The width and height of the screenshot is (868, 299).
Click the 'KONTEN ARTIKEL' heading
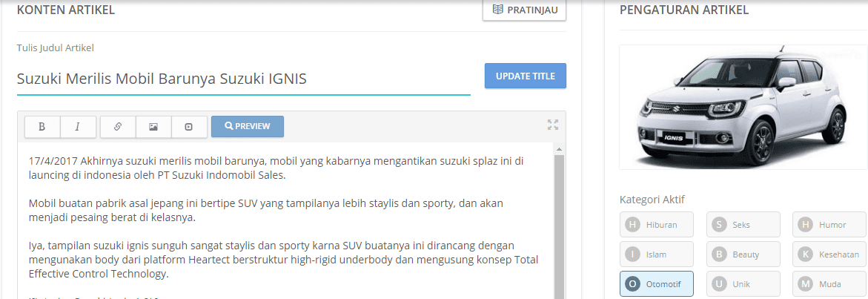point(66,10)
